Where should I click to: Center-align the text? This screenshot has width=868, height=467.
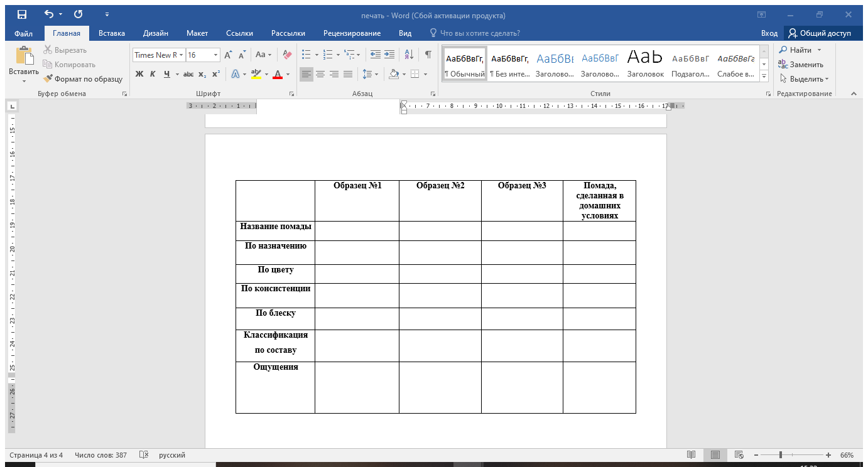point(320,74)
